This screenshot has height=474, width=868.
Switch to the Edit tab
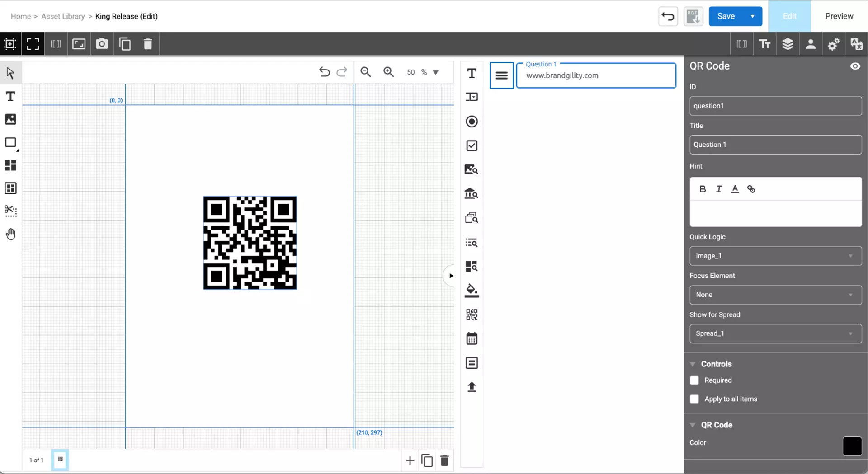pyautogui.click(x=789, y=16)
